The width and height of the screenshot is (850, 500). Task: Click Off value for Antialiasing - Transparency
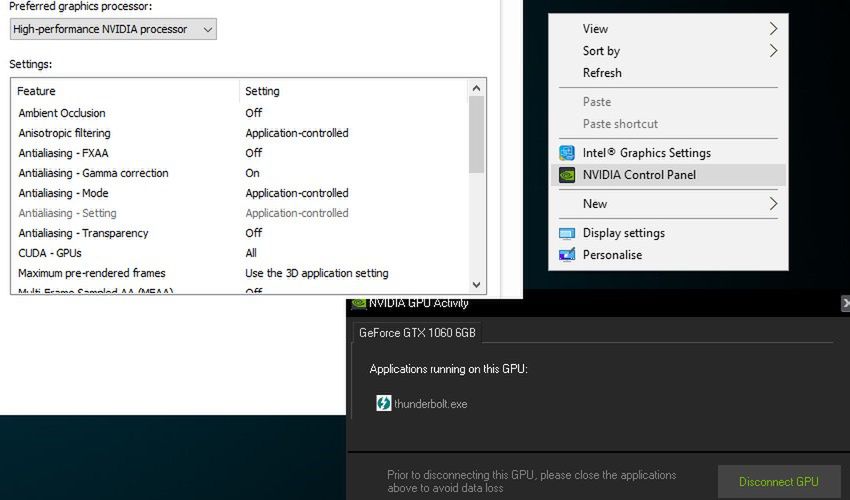click(254, 233)
